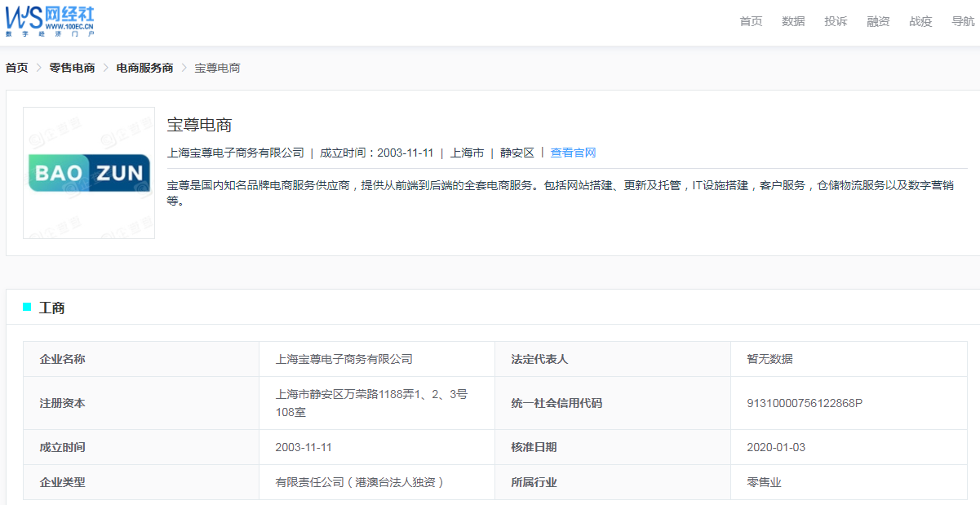Click the 所属行业 label cell
The image size is (980, 505).
(613, 482)
